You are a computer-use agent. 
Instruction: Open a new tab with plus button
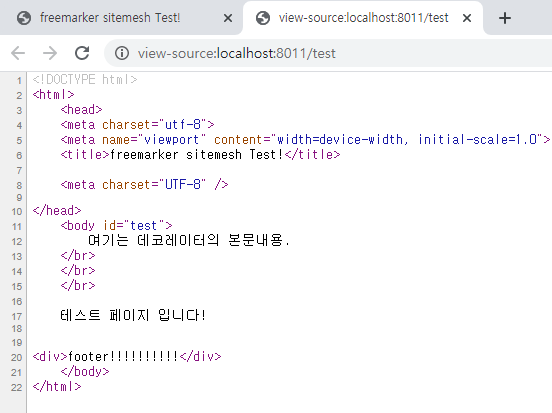(505, 18)
